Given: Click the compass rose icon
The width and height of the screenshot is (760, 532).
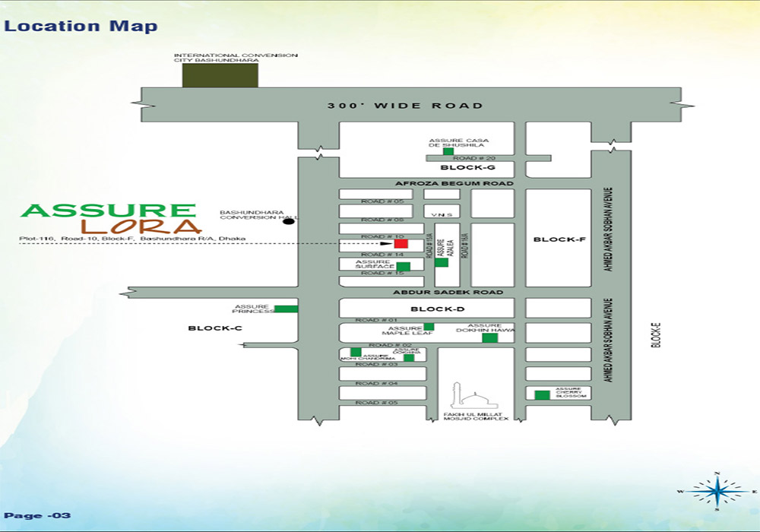Looking at the screenshot, I should [x=717, y=491].
